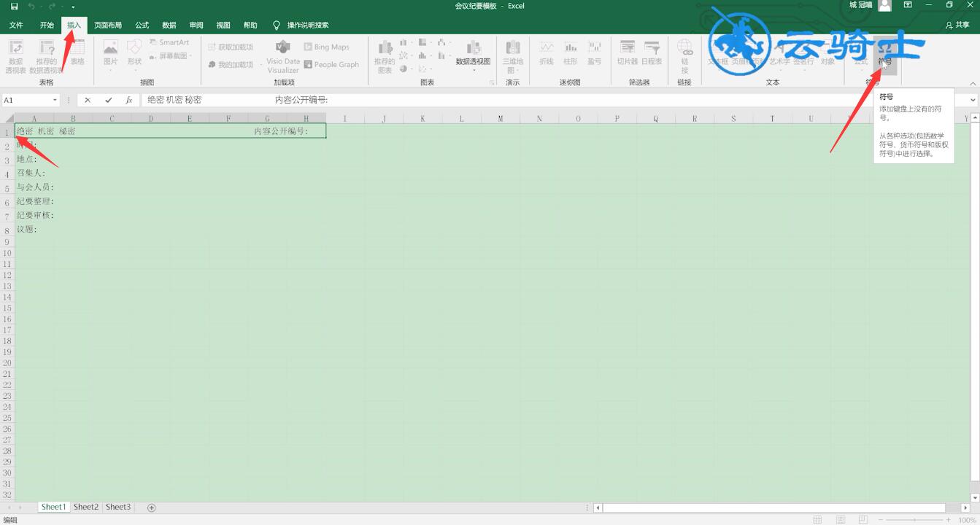Insert a Bing Maps add-in
The width and height of the screenshot is (980, 525).
pyautogui.click(x=326, y=47)
